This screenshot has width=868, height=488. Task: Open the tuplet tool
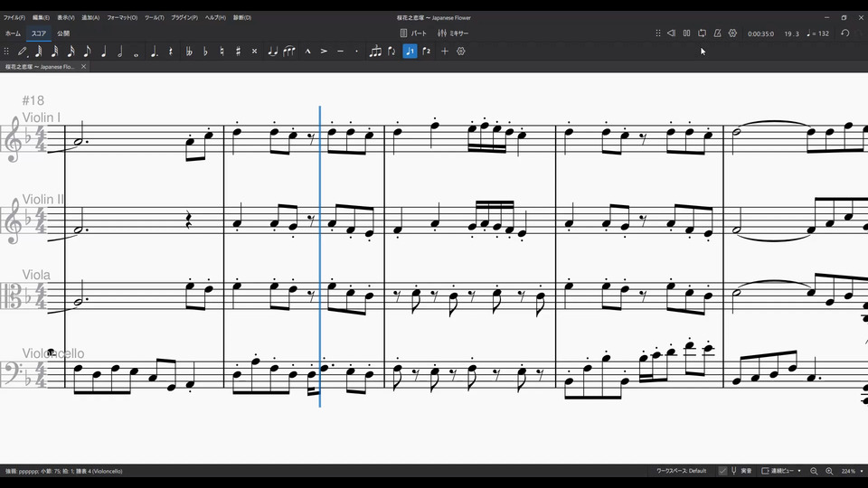(x=375, y=52)
